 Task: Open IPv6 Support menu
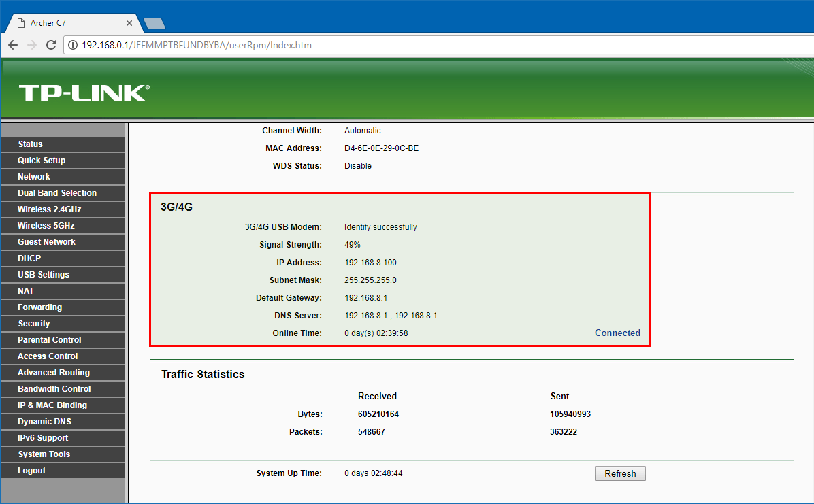(63, 438)
